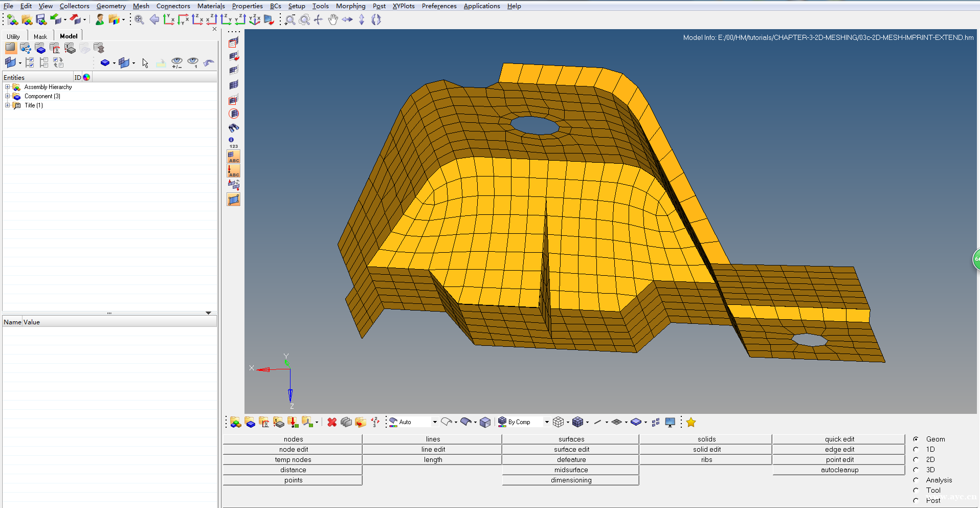Click the monitor display icon
Image resolution: width=980 pixels, height=508 pixels.
(x=670, y=422)
